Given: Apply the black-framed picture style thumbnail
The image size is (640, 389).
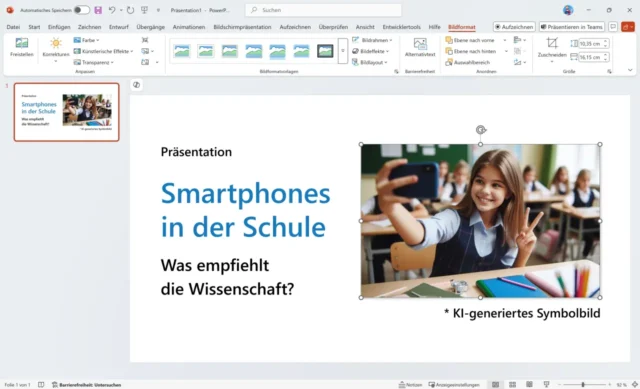Looking at the screenshot, I should [325, 51].
